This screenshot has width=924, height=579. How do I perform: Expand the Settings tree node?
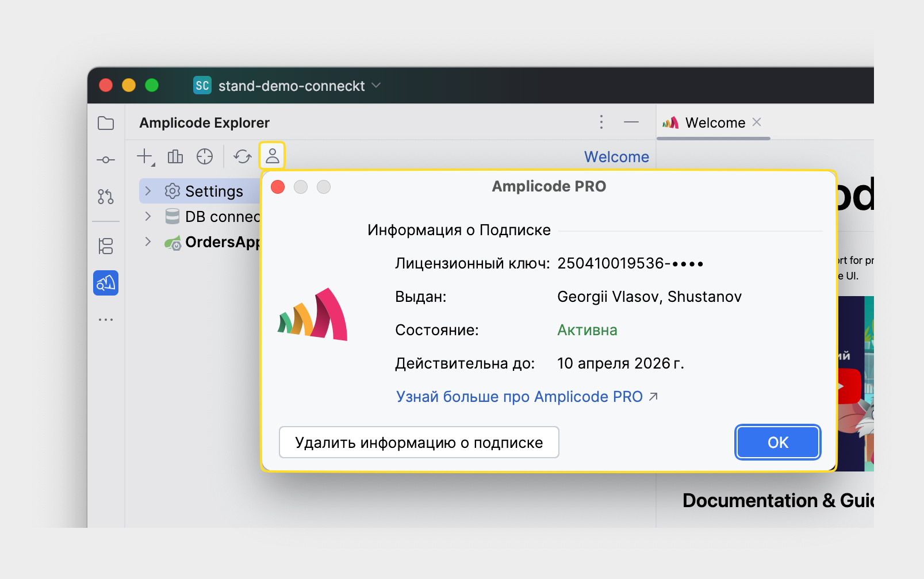(x=148, y=191)
